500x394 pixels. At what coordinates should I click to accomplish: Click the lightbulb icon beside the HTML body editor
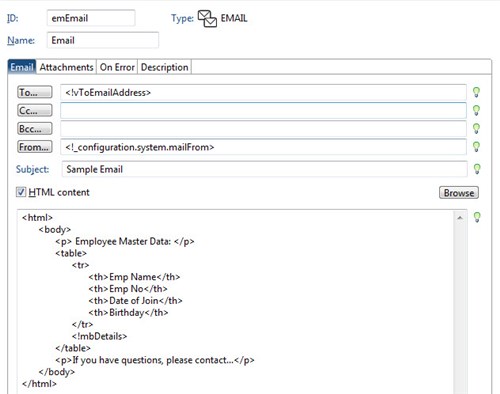pyautogui.click(x=477, y=217)
